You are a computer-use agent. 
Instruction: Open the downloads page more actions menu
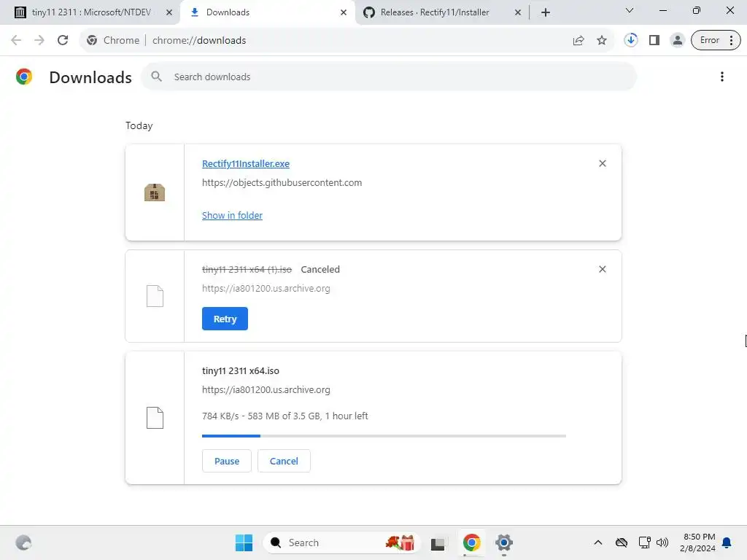click(x=721, y=77)
